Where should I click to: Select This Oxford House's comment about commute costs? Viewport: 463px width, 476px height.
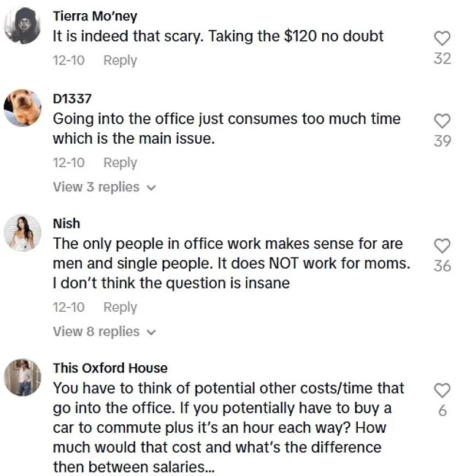[228, 427]
